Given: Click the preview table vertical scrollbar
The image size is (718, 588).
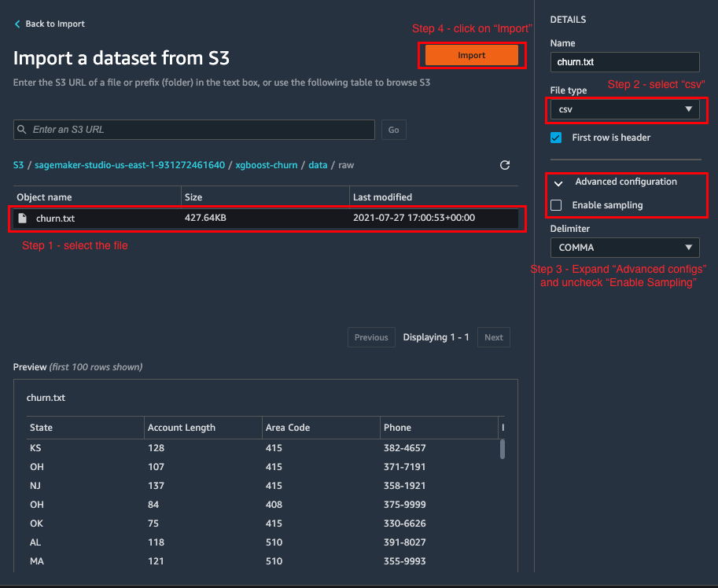Looking at the screenshot, I should (x=503, y=450).
